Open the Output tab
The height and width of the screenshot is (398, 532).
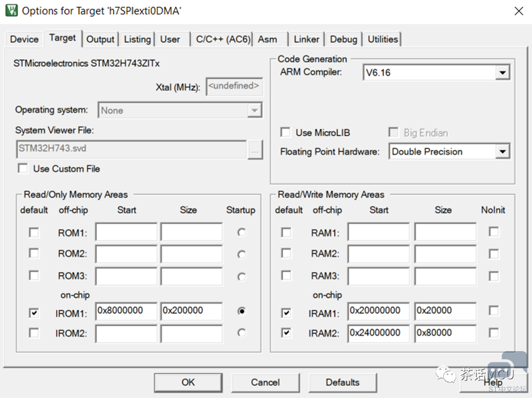(100, 40)
